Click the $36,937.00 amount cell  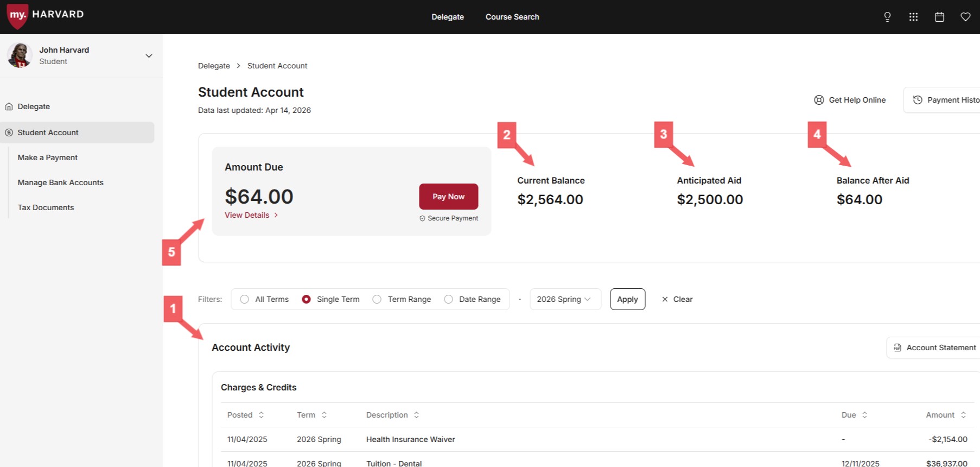pyautogui.click(x=946, y=463)
